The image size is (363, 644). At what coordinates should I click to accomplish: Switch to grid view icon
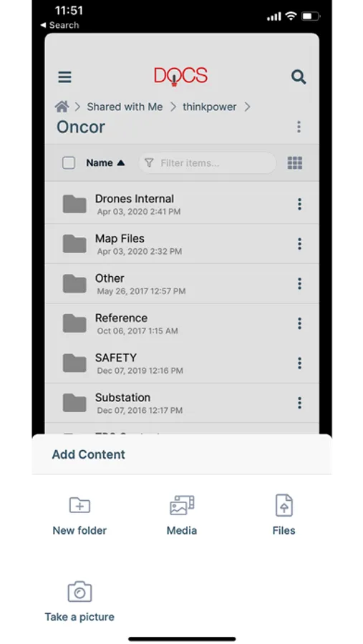tap(295, 163)
